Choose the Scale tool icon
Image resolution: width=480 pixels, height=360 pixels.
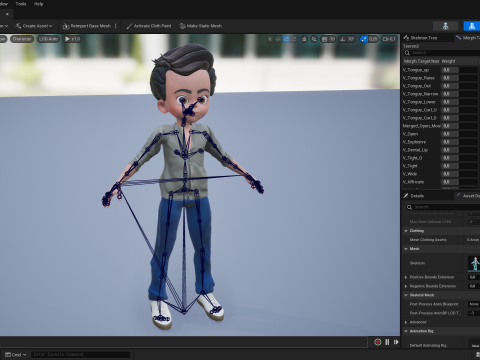[x=294, y=39]
